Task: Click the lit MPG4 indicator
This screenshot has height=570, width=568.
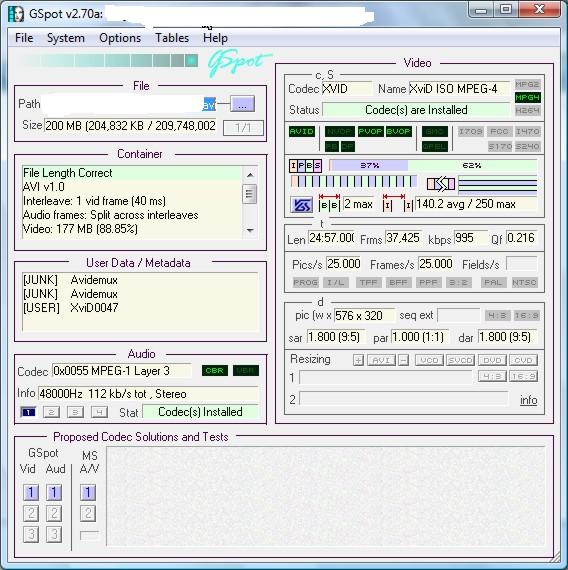Action: [527, 97]
